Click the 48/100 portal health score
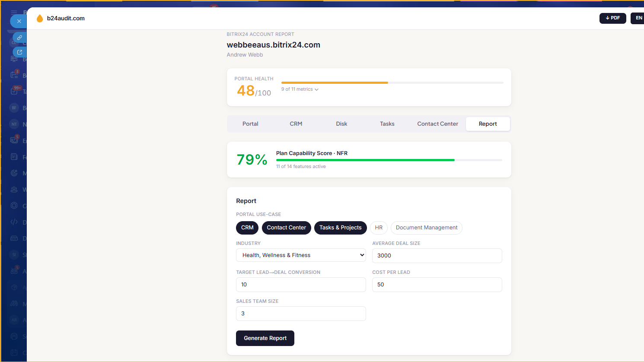 tap(254, 91)
